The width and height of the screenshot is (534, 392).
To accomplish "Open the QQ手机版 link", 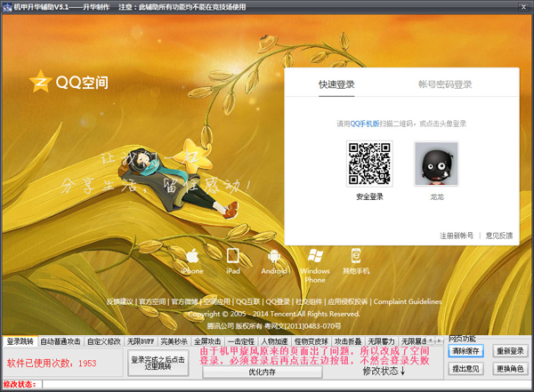I will pyautogui.click(x=365, y=124).
